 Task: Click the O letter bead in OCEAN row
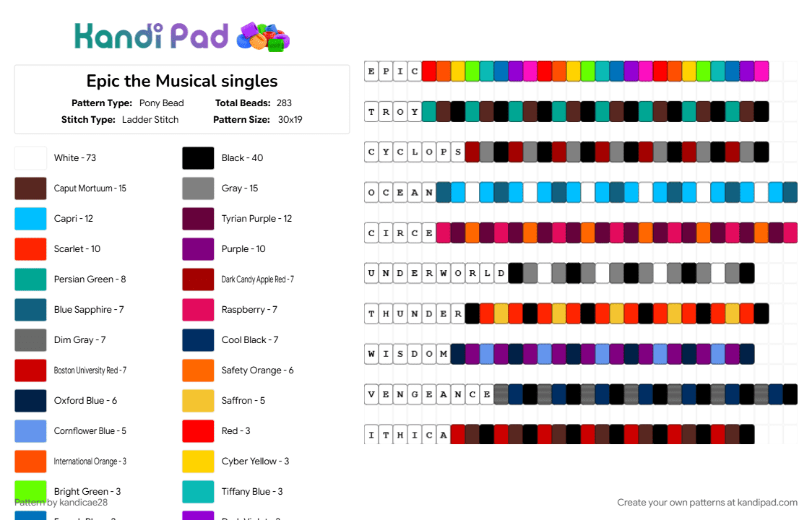[371, 193]
